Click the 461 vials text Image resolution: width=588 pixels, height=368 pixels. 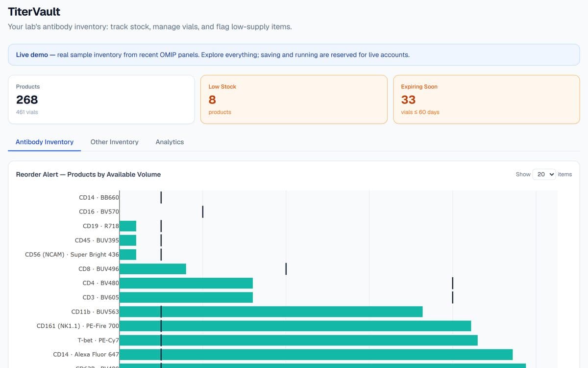pos(27,112)
